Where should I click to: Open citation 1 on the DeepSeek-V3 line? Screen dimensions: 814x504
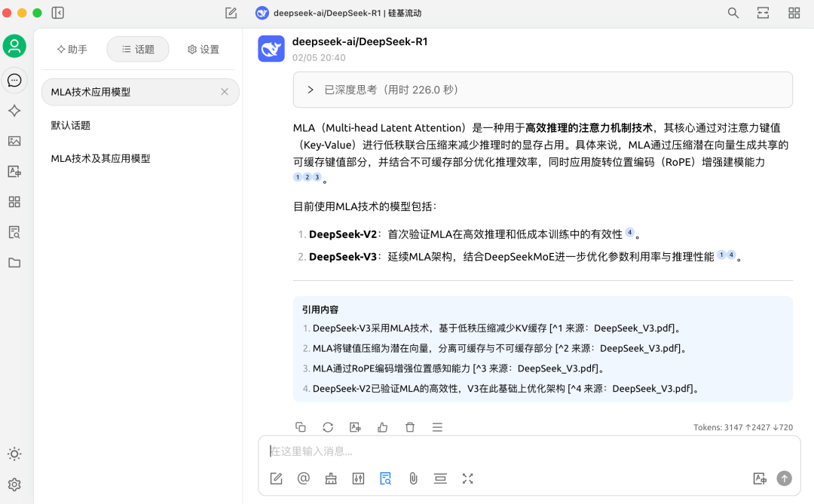tap(721, 255)
